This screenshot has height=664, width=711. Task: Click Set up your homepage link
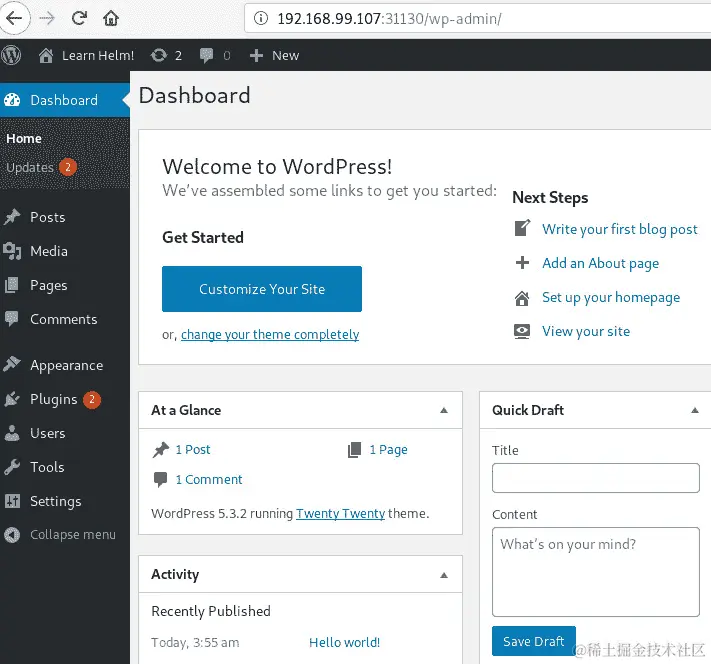click(611, 298)
